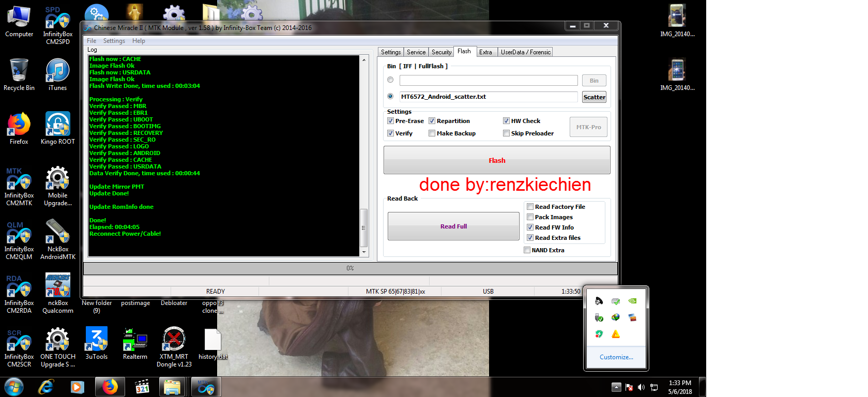Click the Read Full button

tap(453, 226)
